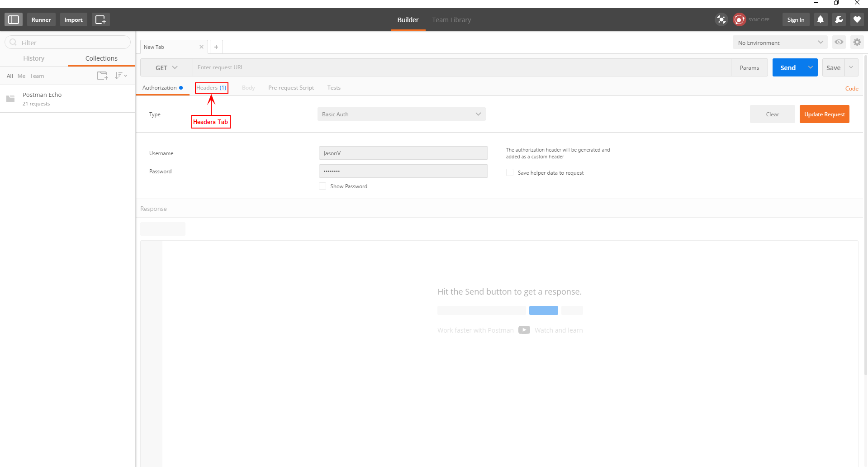Select the Headers (1) tab

click(x=211, y=88)
